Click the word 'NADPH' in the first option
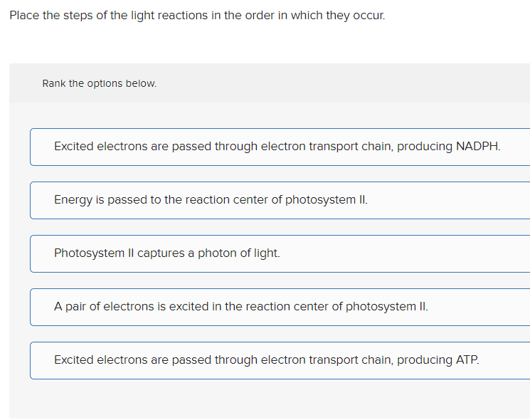This screenshot has height=420, width=530. [x=477, y=147]
